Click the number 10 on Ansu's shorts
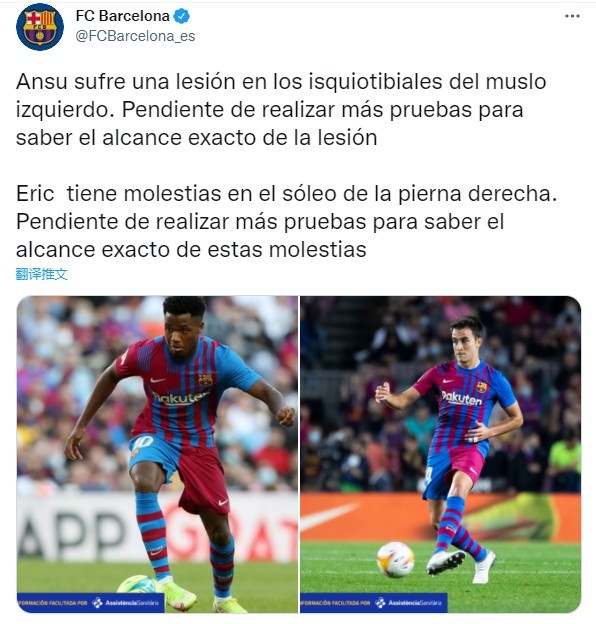The width and height of the screenshot is (596, 624). pyautogui.click(x=142, y=442)
